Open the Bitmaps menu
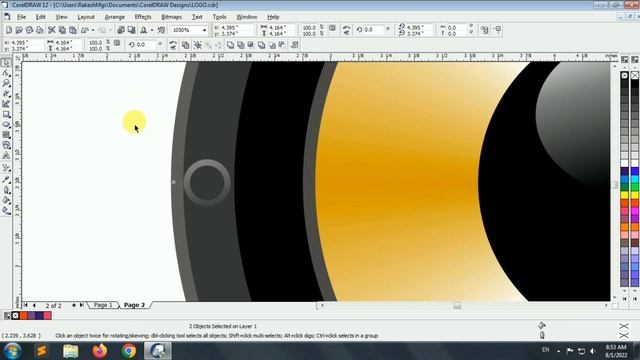640x360 pixels. click(x=171, y=17)
